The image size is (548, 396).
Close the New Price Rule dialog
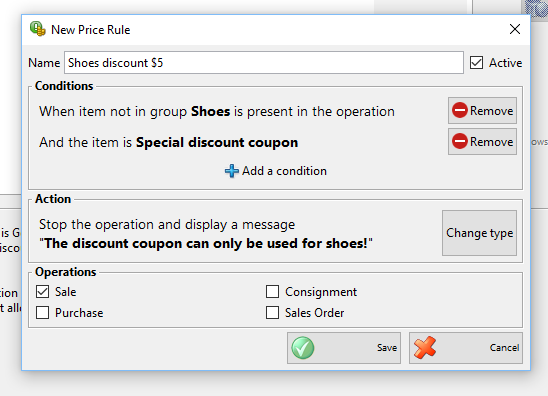click(x=515, y=29)
